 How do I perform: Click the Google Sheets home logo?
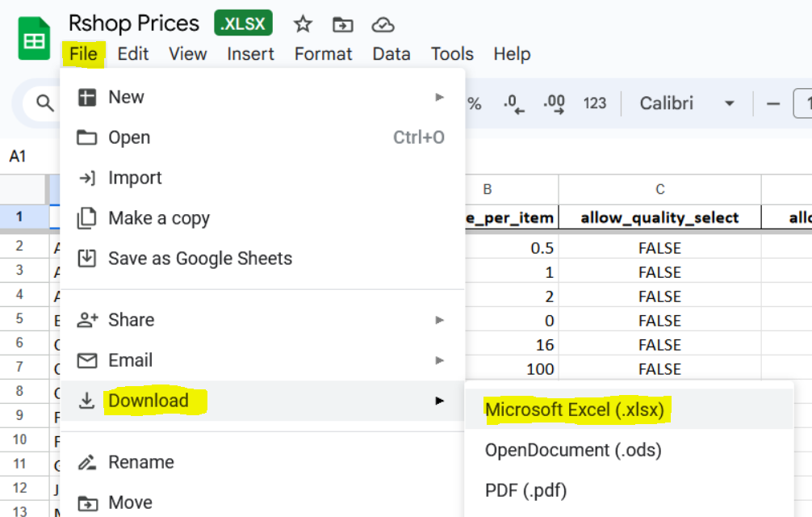pos(34,39)
